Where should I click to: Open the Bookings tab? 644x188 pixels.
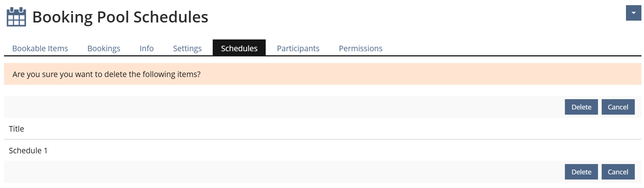click(x=104, y=48)
